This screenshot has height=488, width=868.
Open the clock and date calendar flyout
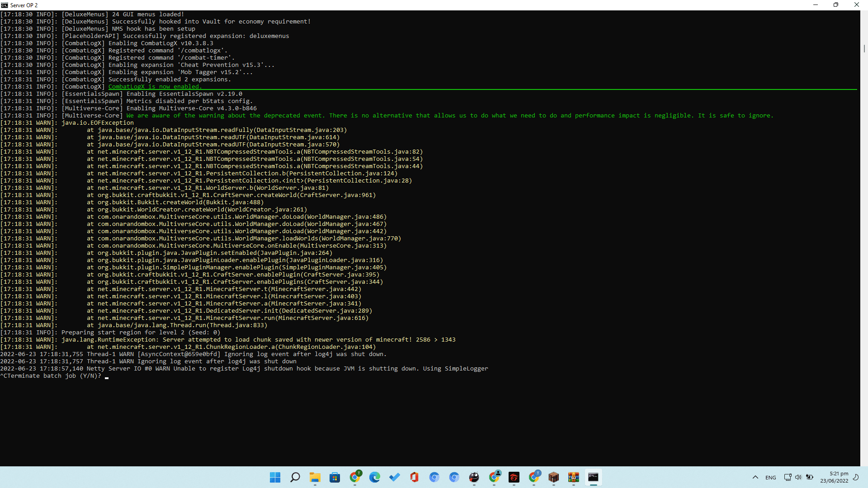[x=834, y=477]
